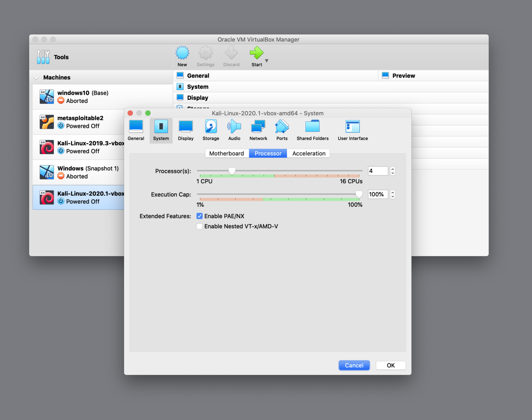Select windows10 (Base) machine icon
The image size is (532, 420).
coord(47,97)
